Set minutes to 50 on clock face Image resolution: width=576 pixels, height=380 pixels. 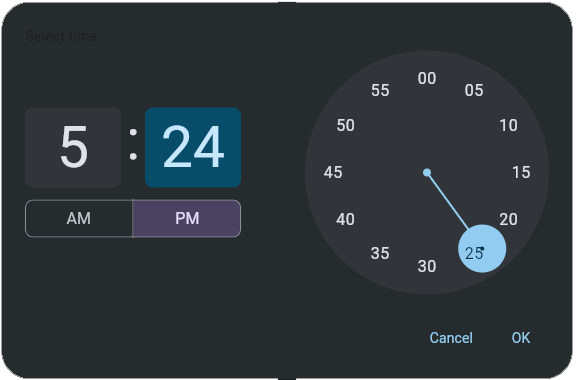pyautogui.click(x=345, y=125)
